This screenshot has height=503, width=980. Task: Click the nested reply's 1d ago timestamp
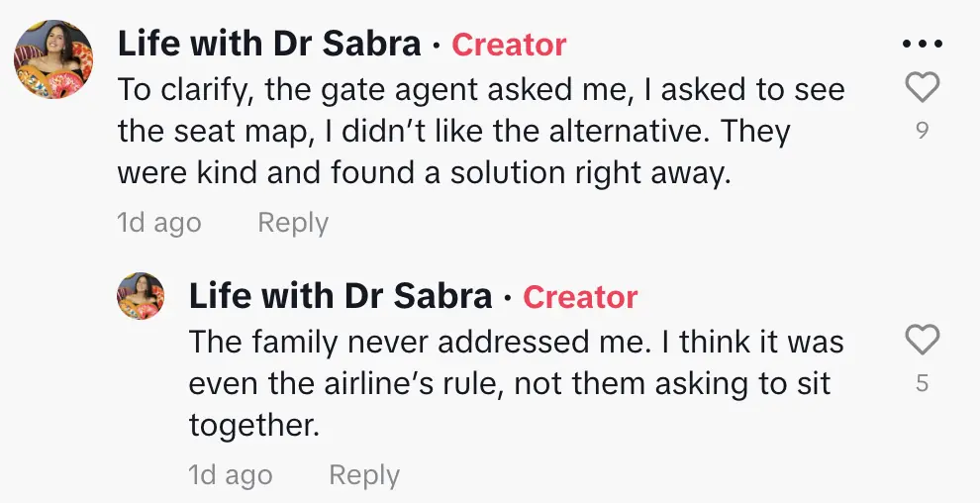[230, 475]
